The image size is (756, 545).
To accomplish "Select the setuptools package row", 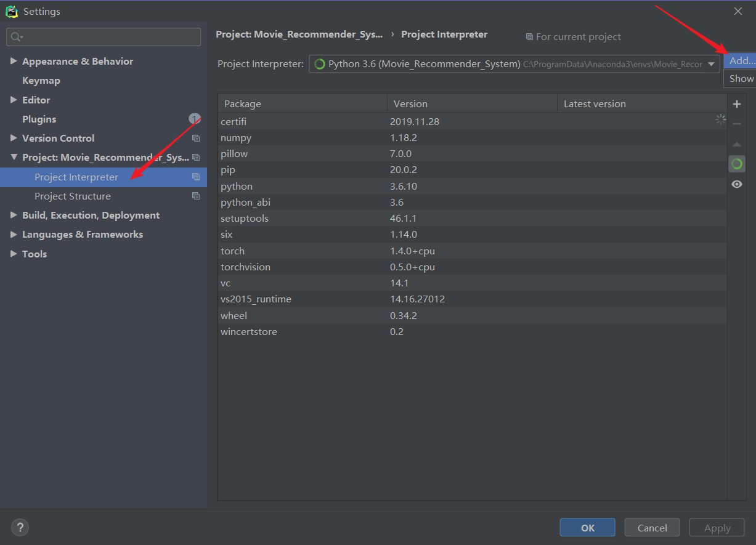I will tap(473, 218).
